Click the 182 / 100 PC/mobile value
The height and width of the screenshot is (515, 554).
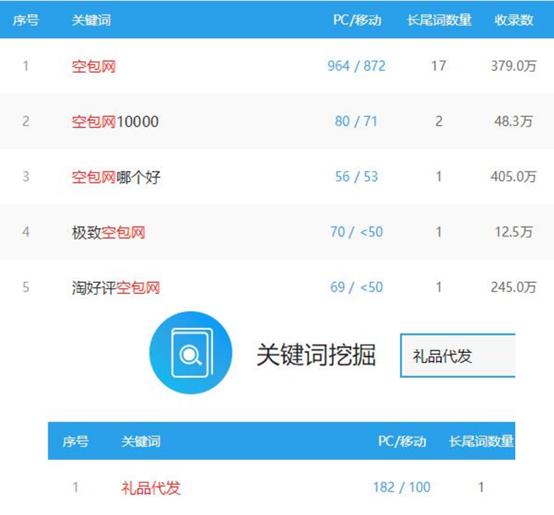pyautogui.click(x=402, y=487)
